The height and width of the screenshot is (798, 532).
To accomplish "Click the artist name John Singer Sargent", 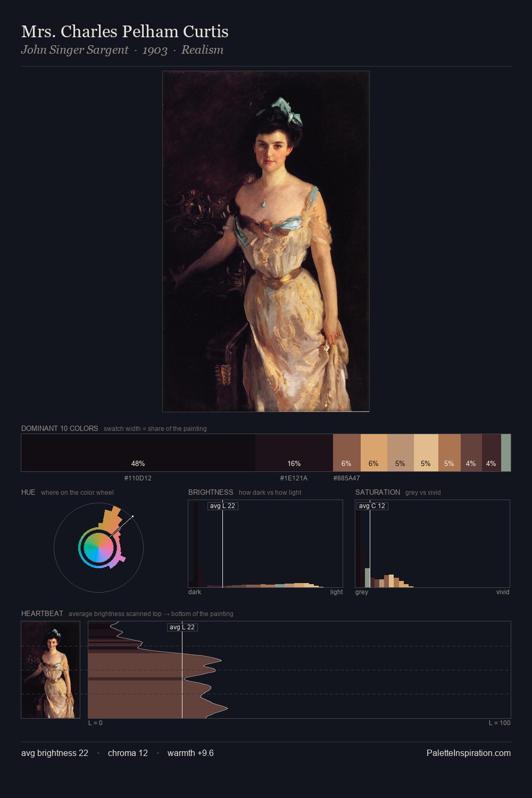I will tap(74, 50).
